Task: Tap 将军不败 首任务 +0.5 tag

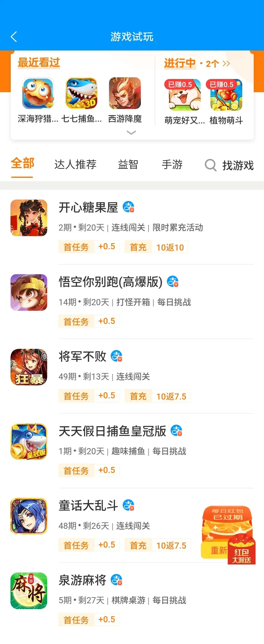Action: pos(89,396)
